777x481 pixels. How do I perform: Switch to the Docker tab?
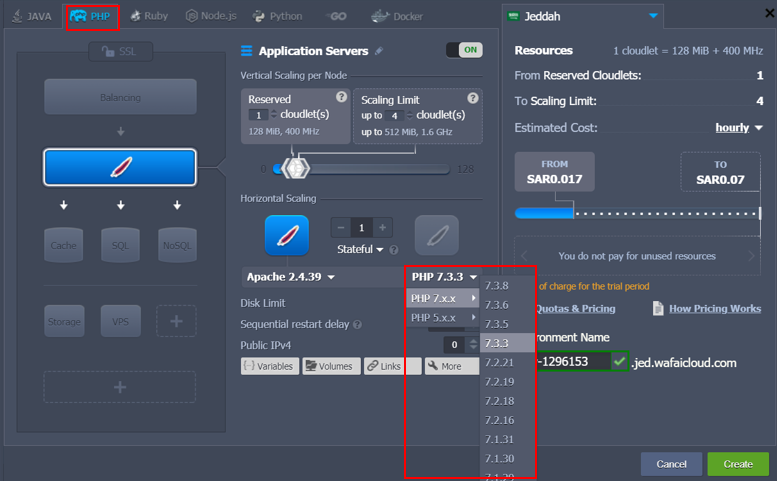[397, 16]
